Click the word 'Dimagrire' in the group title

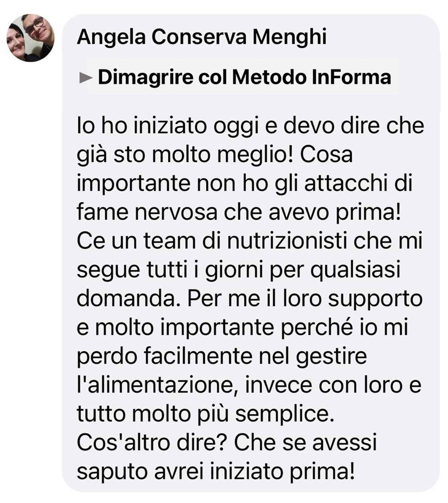pos(146,77)
